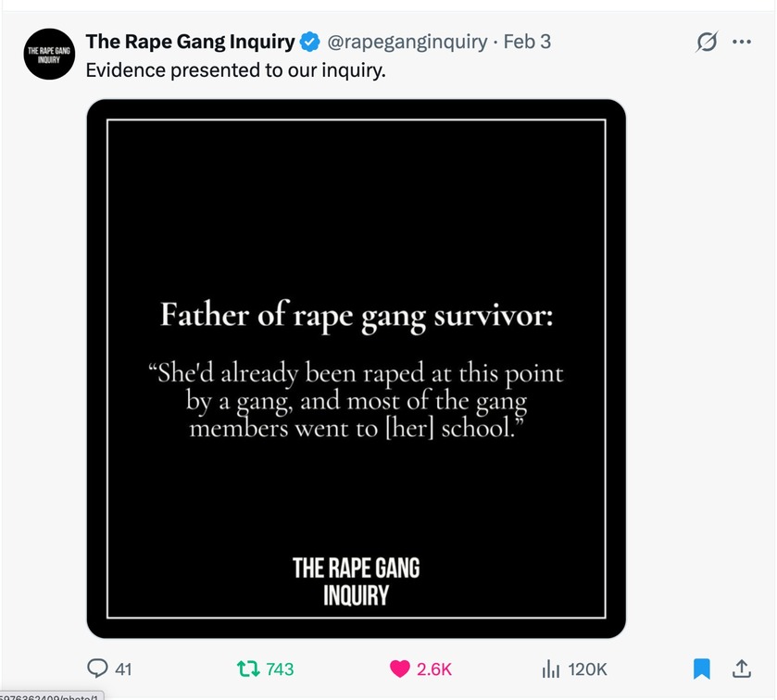Open the account's round profile avatar

(49, 55)
